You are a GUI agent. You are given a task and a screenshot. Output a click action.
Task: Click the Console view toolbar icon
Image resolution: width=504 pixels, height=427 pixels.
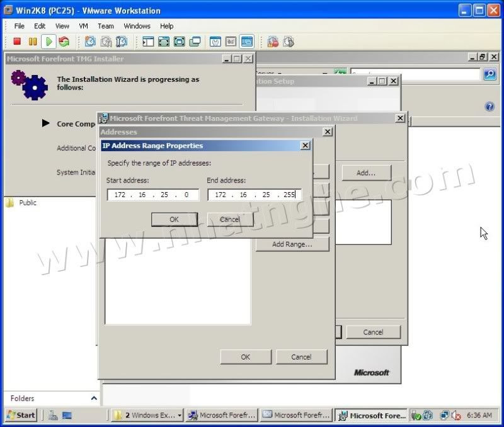tap(247, 42)
